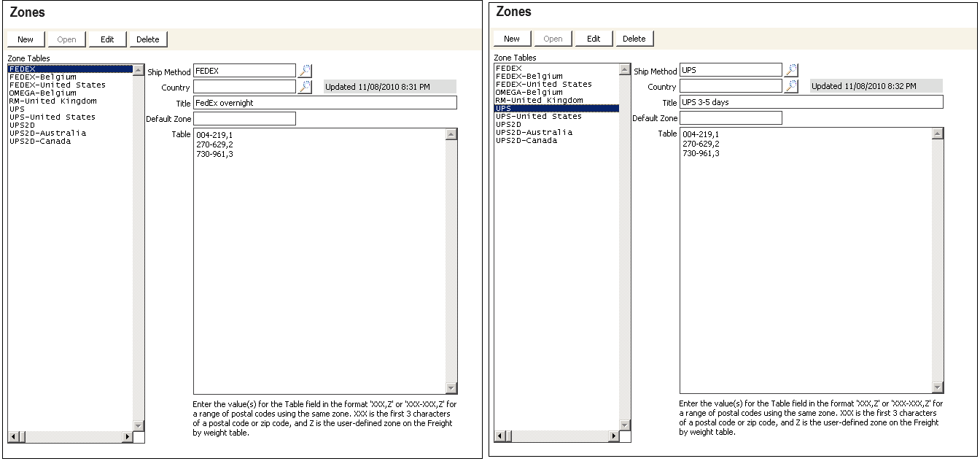Select UPS2D in the right zone list
Viewport: 980px width, 464px height.
point(556,124)
